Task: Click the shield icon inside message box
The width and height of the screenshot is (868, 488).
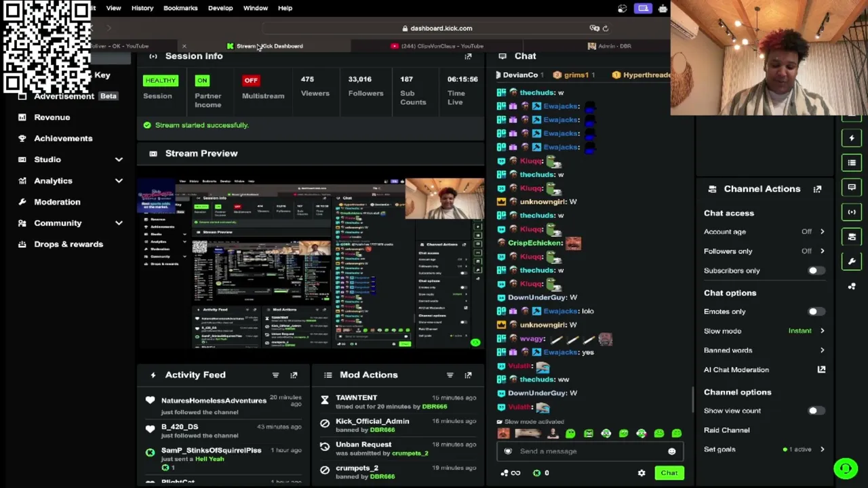Action: (x=508, y=451)
